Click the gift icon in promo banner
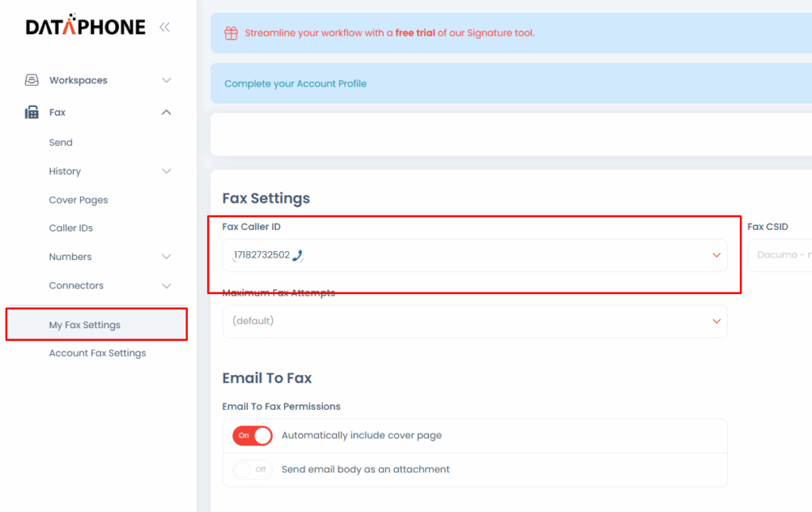Image resolution: width=812 pixels, height=512 pixels. (x=231, y=33)
